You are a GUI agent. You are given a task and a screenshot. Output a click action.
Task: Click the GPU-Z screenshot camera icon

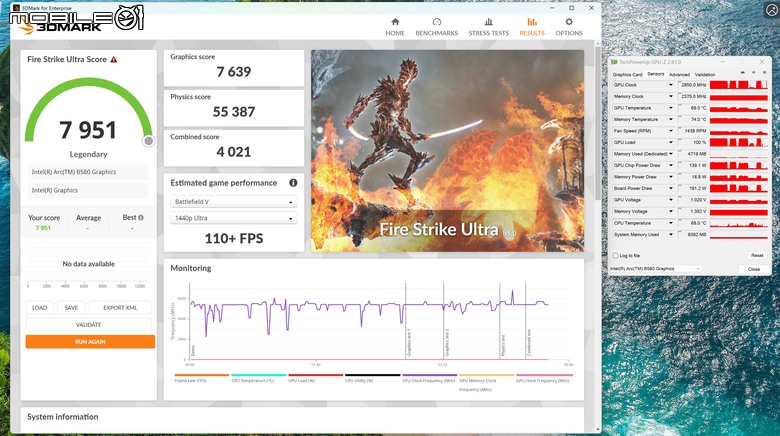[x=743, y=73]
